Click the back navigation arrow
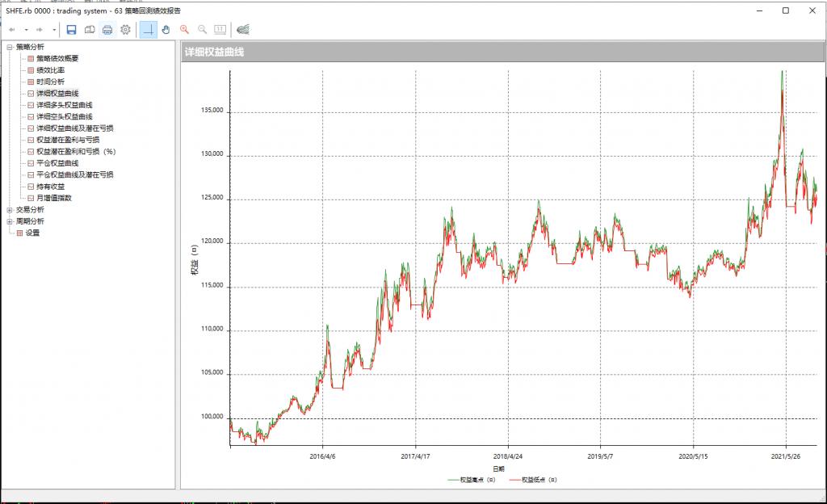The width and height of the screenshot is (827, 504). pos(12,30)
